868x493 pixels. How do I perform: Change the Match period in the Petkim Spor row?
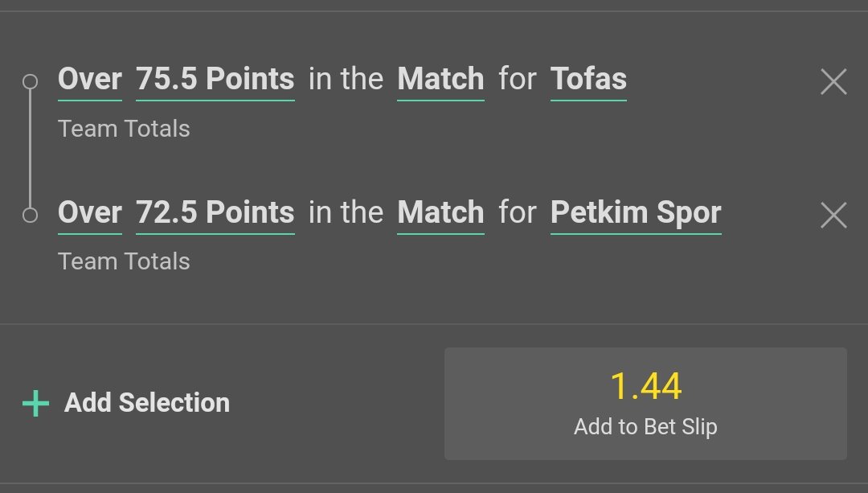(440, 213)
